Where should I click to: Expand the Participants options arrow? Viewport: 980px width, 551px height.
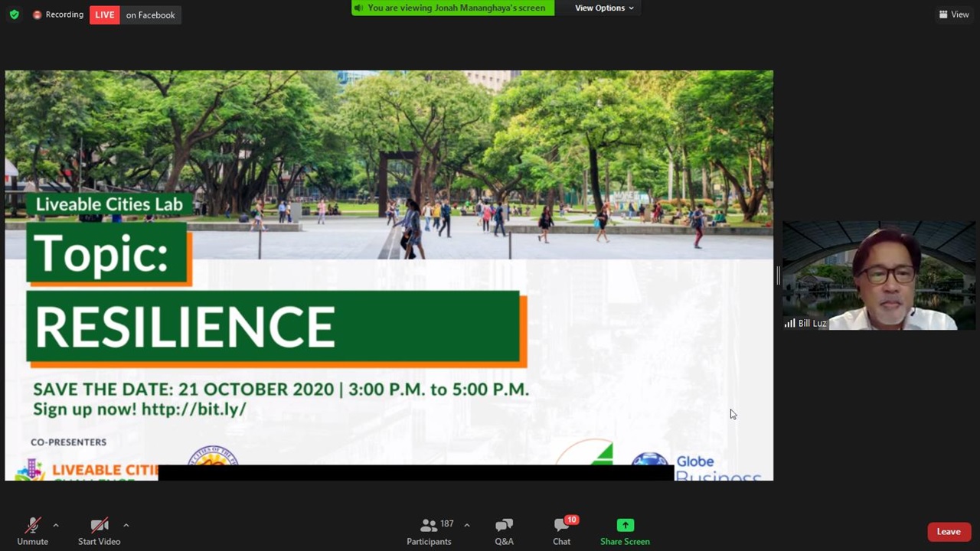tap(466, 525)
